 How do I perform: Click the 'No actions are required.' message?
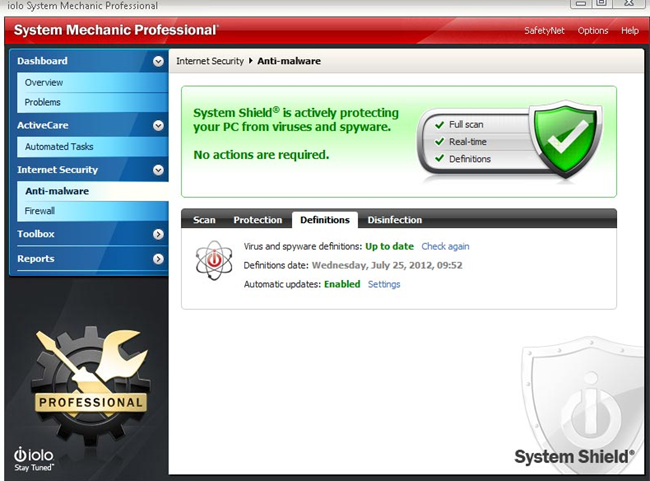coord(261,155)
